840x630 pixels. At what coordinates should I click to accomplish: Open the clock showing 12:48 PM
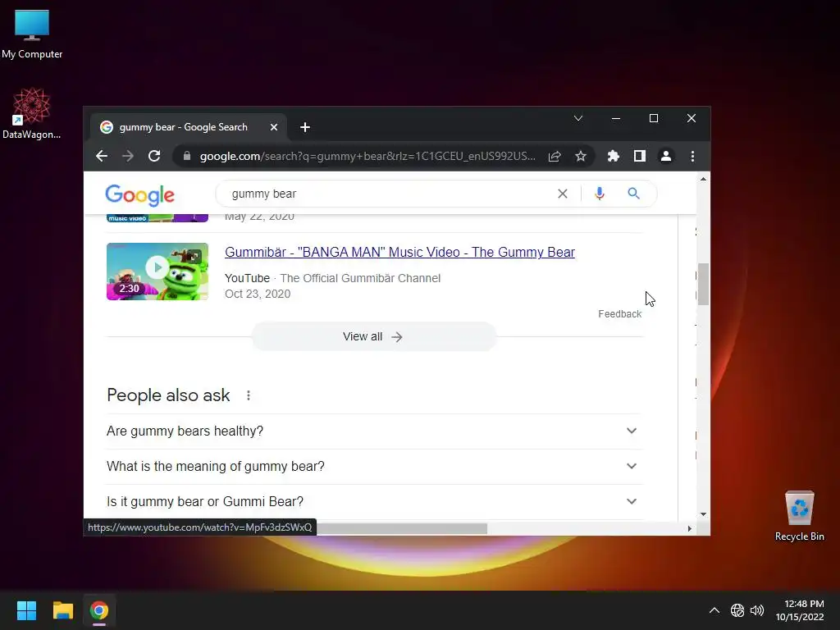800,610
